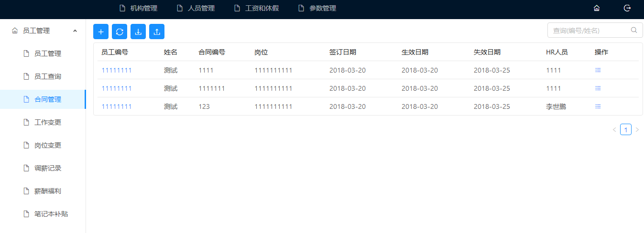Open the 机构管理 top menu
The width and height of the screenshot is (644, 233).
(138, 8)
